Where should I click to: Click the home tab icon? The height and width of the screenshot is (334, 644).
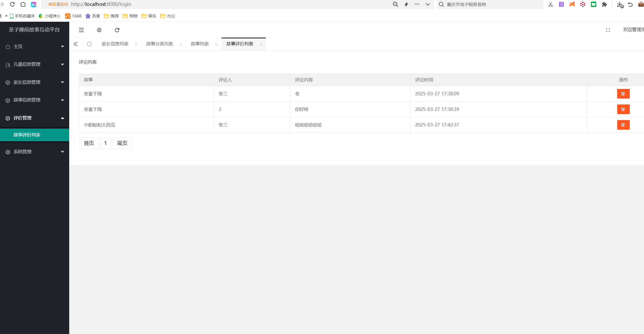pos(89,44)
